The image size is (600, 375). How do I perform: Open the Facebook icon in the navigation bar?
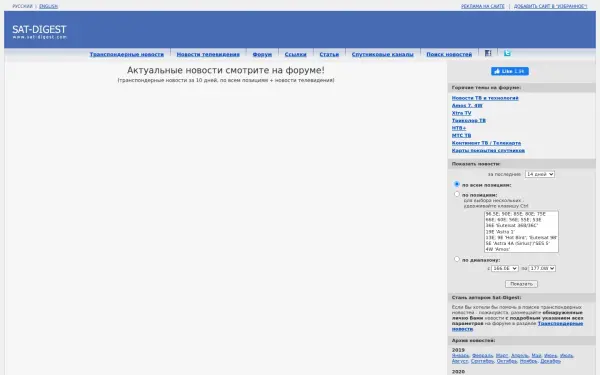tap(488, 53)
